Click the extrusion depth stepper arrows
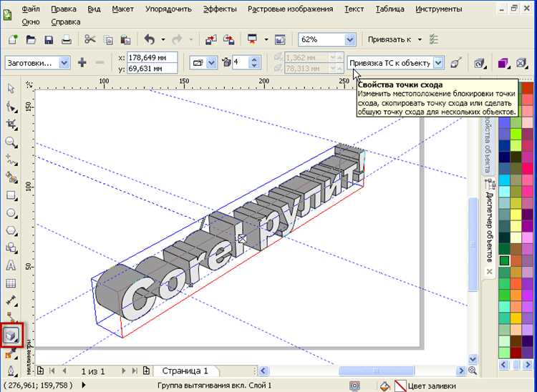537x392 pixels. (253, 63)
